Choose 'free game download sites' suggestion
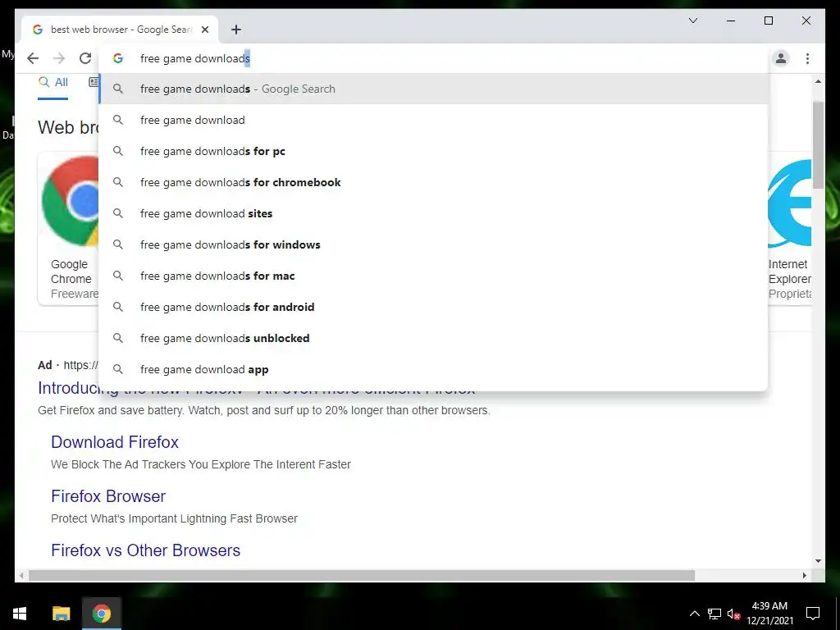 pos(433,213)
